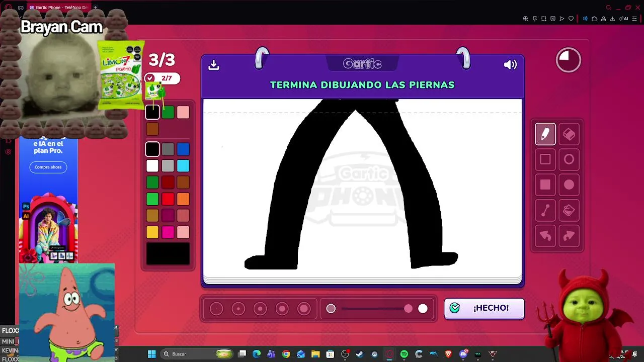Select the eraser tool
The width and height of the screenshot is (644, 362).
point(569,134)
